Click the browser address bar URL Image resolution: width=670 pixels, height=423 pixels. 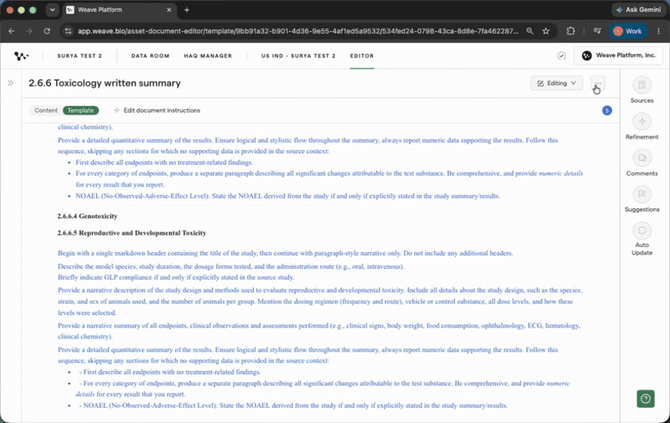point(298,31)
